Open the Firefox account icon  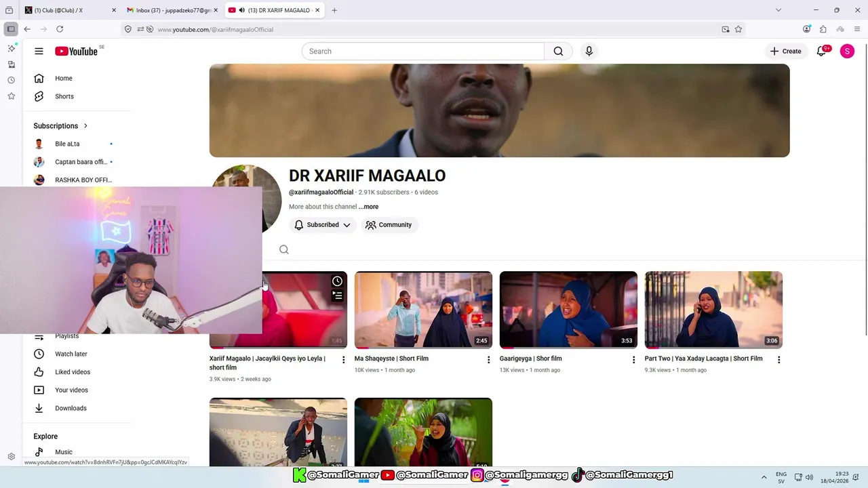coord(806,29)
